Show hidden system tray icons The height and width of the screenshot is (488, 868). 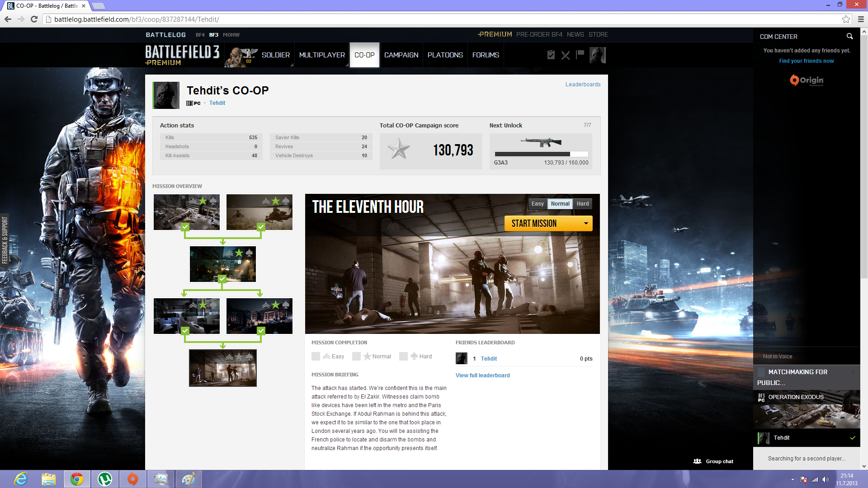click(793, 479)
